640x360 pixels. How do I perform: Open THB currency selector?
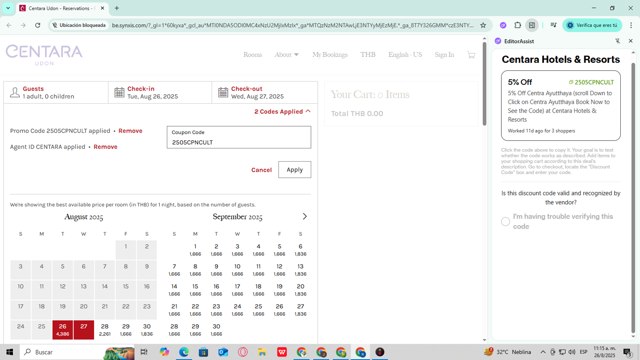(x=368, y=55)
